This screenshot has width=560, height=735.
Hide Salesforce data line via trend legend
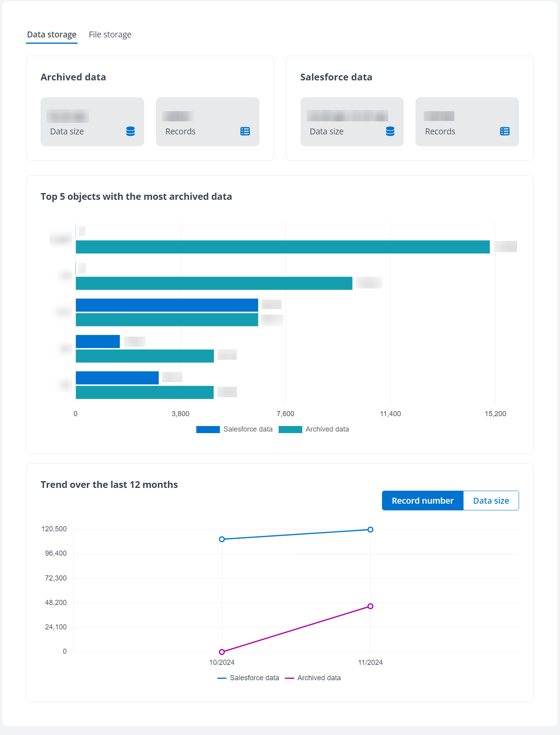(x=248, y=678)
